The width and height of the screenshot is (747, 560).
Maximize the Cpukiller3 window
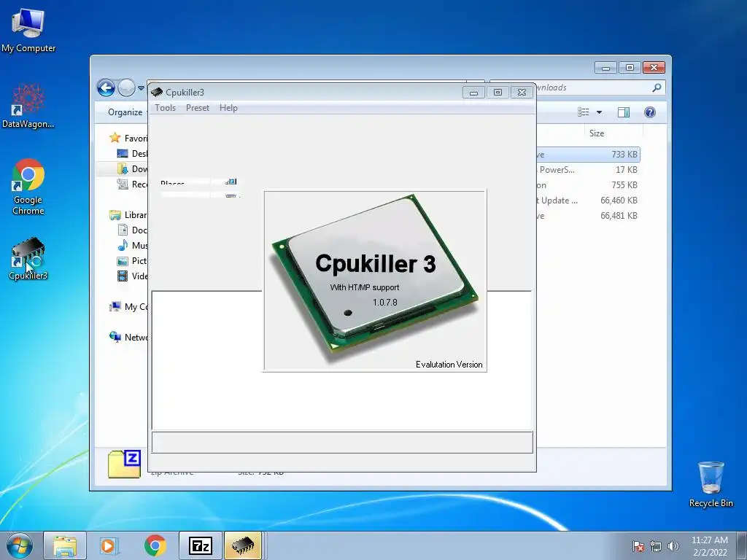click(498, 93)
